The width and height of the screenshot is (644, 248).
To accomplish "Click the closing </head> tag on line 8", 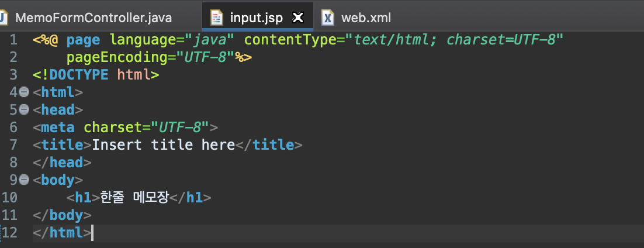I will coord(62,162).
